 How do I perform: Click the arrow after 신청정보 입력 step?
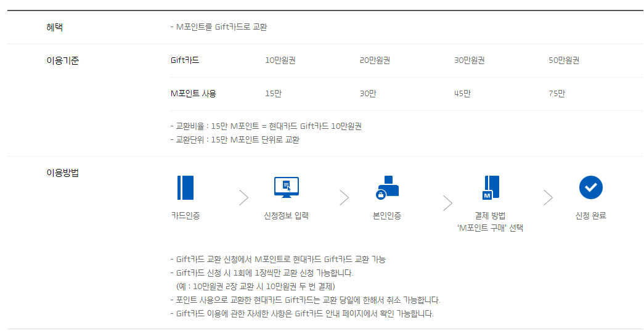pos(344,197)
